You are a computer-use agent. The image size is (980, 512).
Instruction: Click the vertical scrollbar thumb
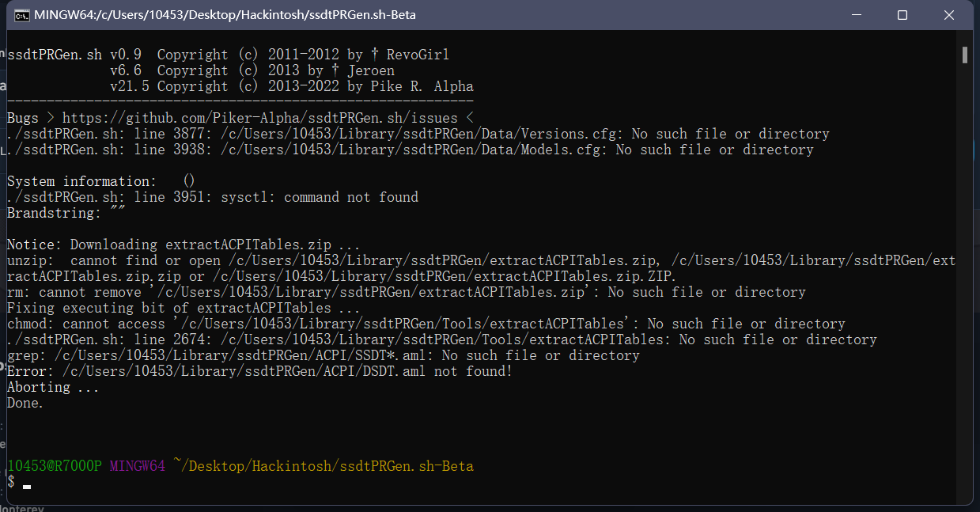(965, 55)
